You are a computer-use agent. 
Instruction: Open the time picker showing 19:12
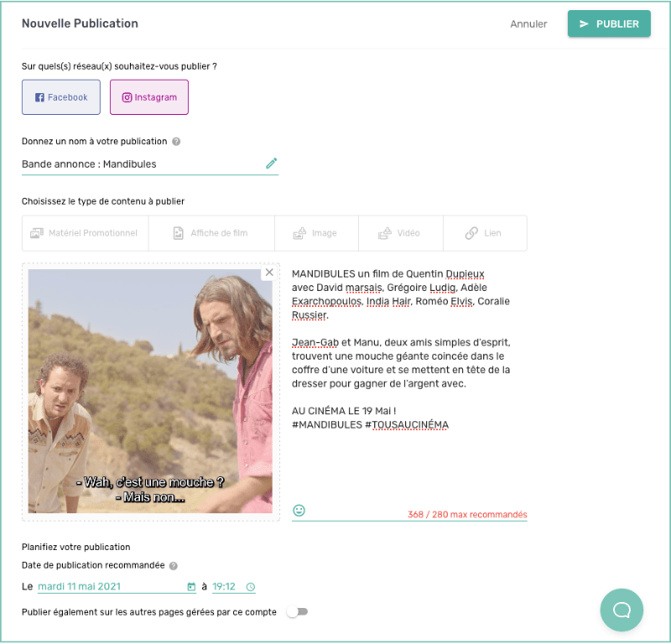(234, 587)
